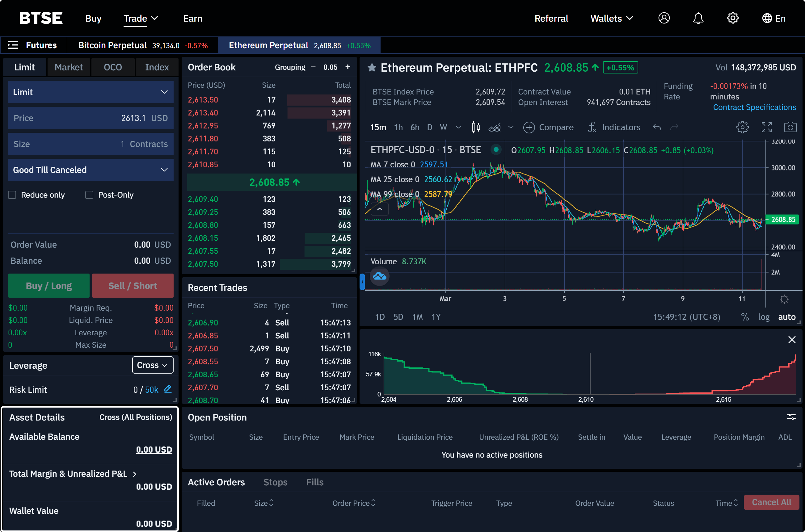Open the hamburger menu next to Futures
805x532 pixels.
click(13, 45)
